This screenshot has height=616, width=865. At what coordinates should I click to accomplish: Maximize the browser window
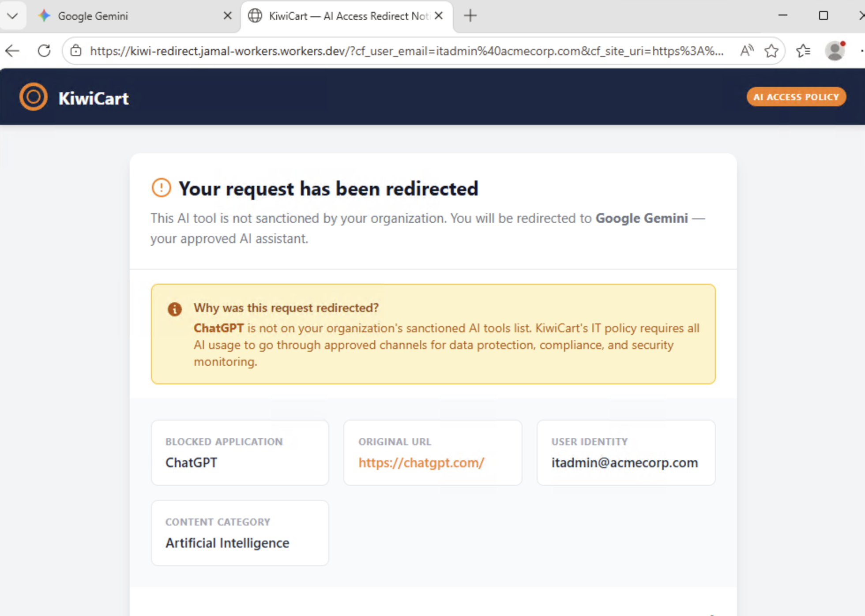tap(824, 15)
